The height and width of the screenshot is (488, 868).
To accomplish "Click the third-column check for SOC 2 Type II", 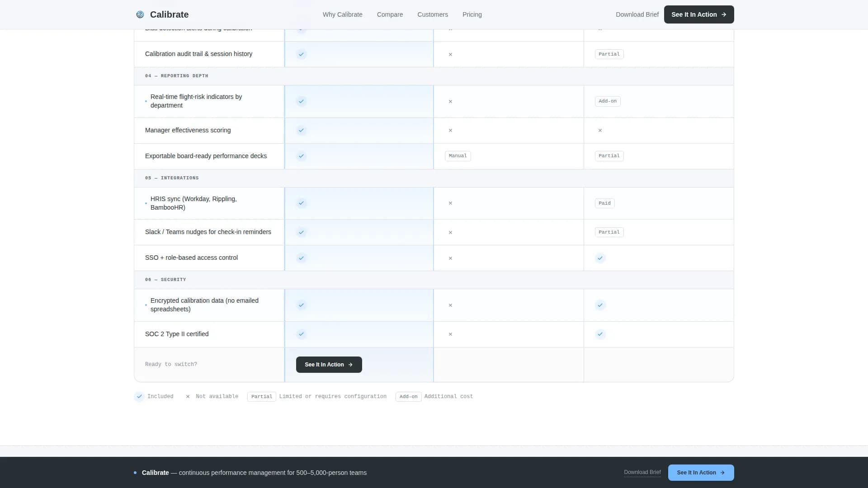I will coord(600,334).
